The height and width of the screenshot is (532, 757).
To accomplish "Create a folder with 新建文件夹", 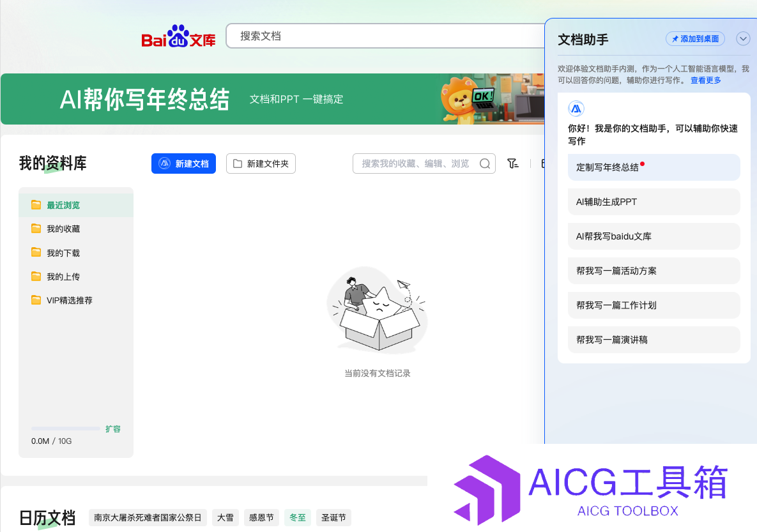I will [x=261, y=163].
